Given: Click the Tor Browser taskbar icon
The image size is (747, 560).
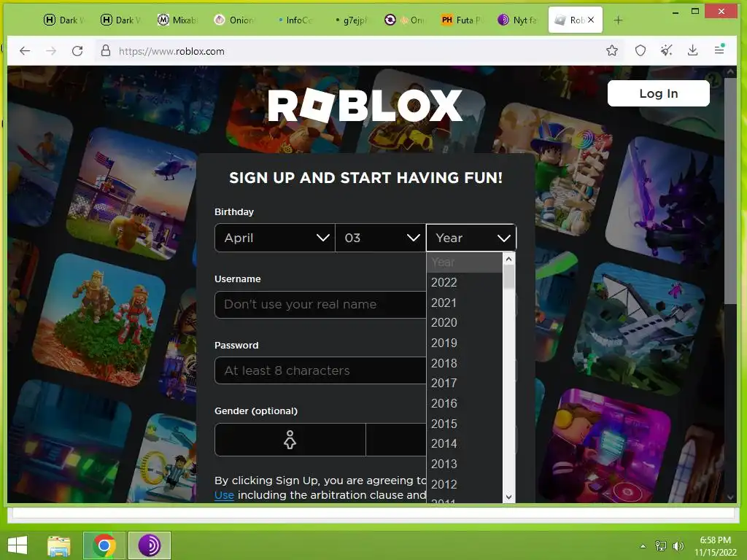Looking at the screenshot, I should [150, 545].
